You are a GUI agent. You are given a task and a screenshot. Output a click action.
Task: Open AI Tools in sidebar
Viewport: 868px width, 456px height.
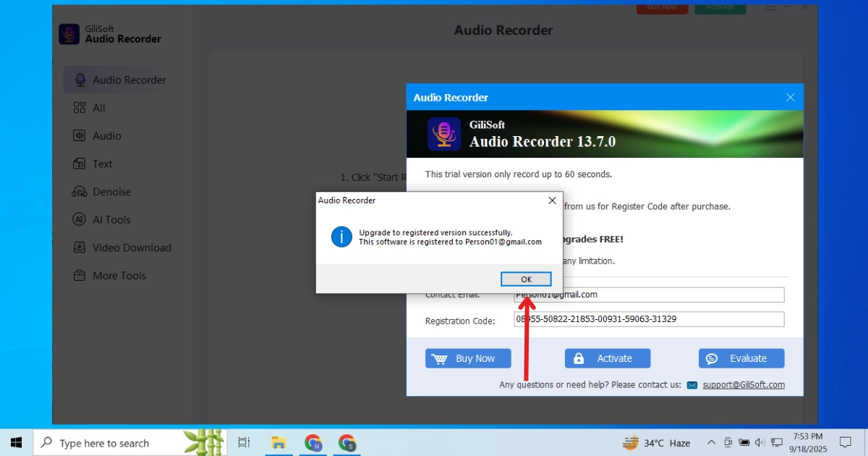pyautogui.click(x=101, y=219)
